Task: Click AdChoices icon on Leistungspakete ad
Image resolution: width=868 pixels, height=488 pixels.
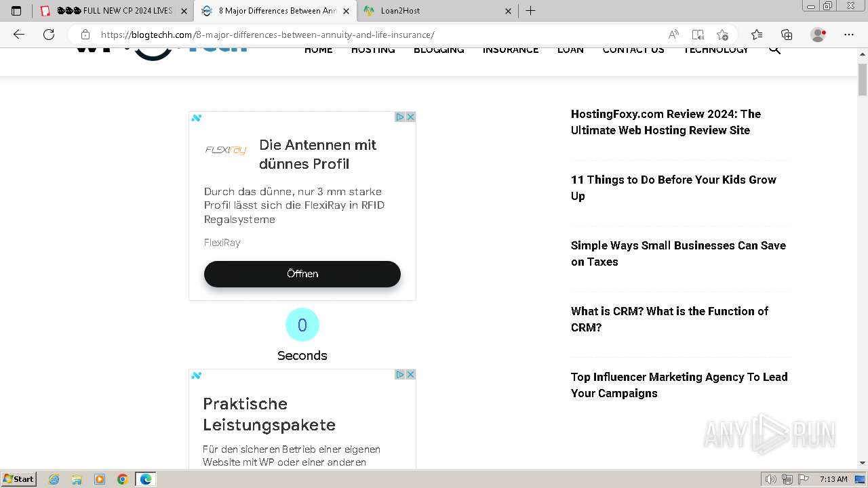Action: 400,374
